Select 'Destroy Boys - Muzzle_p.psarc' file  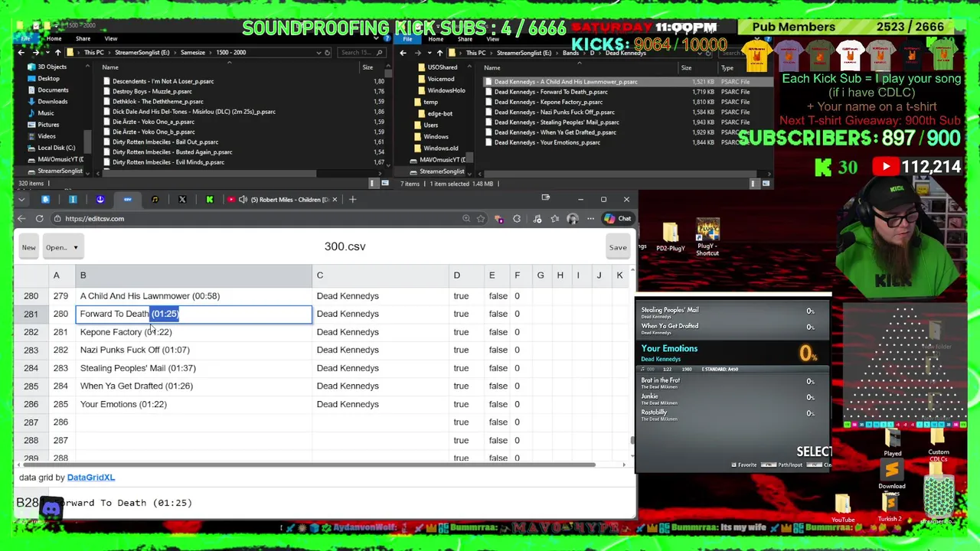coord(152,92)
